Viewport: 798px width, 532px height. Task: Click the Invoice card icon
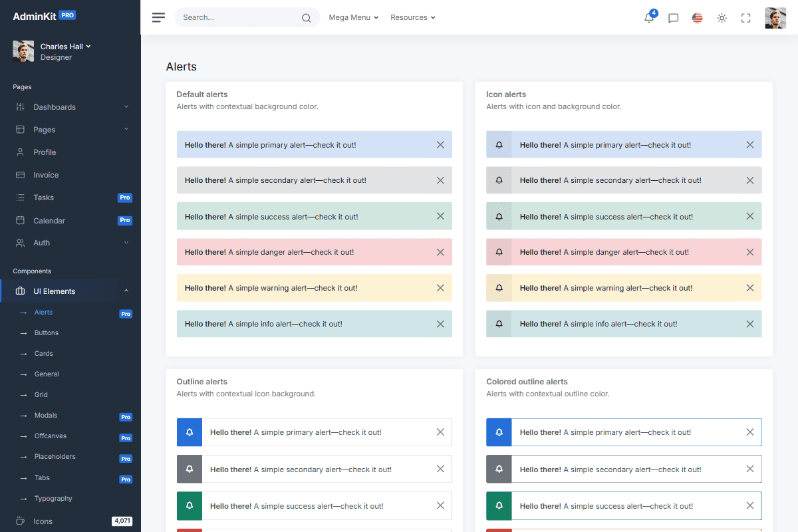pyautogui.click(x=20, y=175)
